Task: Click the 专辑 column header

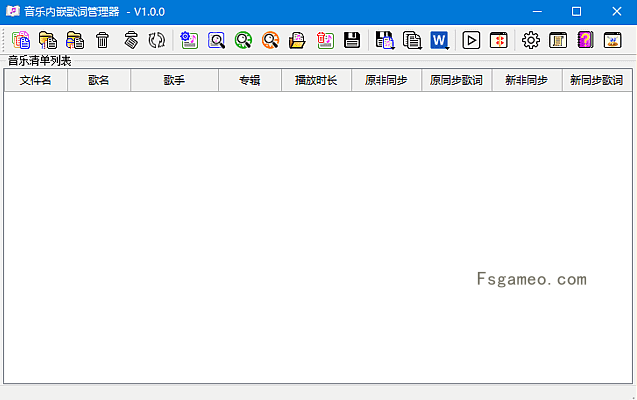Action: tap(250, 80)
